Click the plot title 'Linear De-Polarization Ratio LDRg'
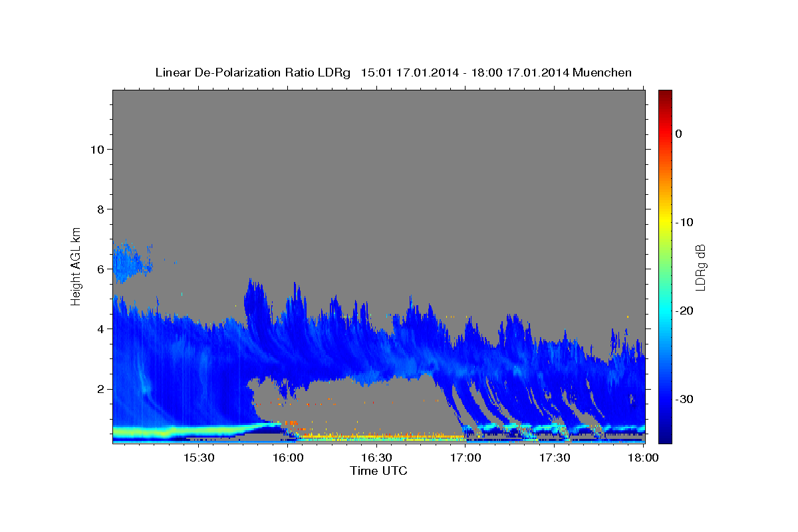 click(253, 72)
